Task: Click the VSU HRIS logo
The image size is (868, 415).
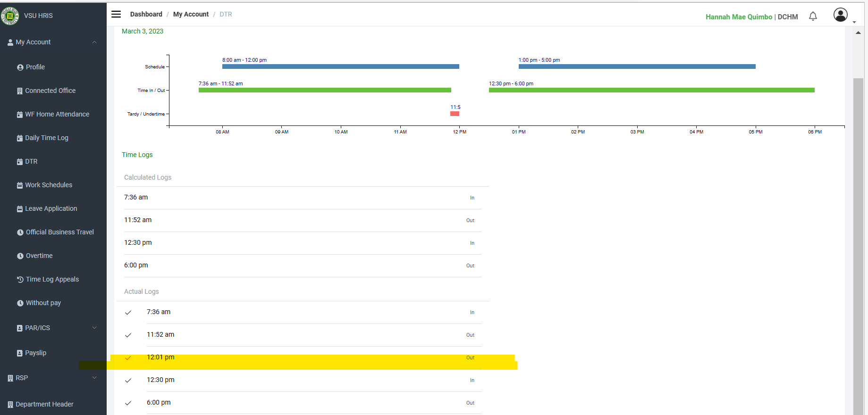Action: pyautogui.click(x=10, y=16)
